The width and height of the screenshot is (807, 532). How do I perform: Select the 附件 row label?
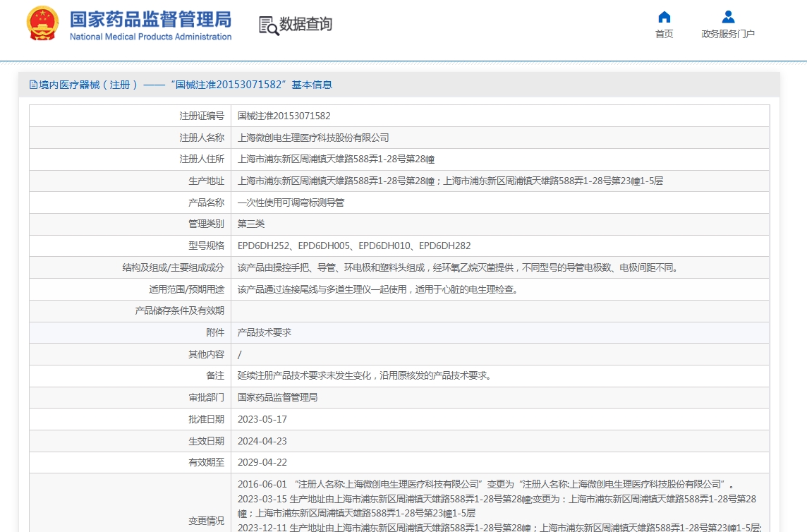coord(215,333)
